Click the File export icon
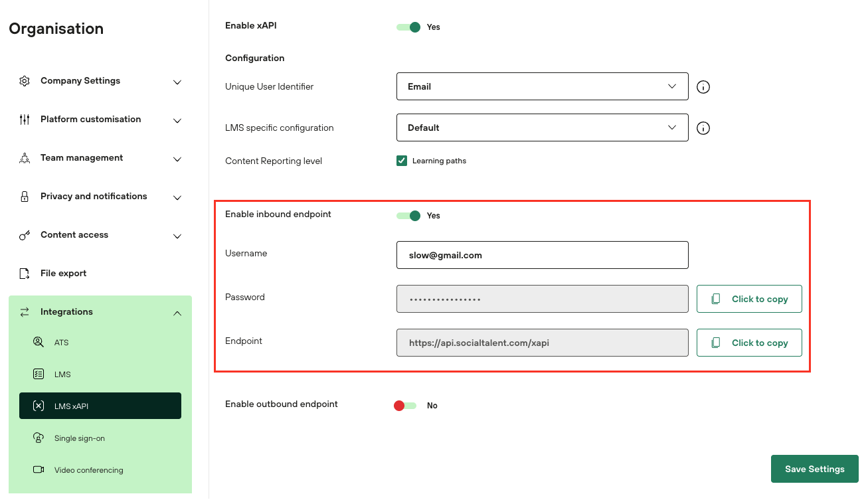Viewport: 868px width, 504px height. click(x=25, y=274)
